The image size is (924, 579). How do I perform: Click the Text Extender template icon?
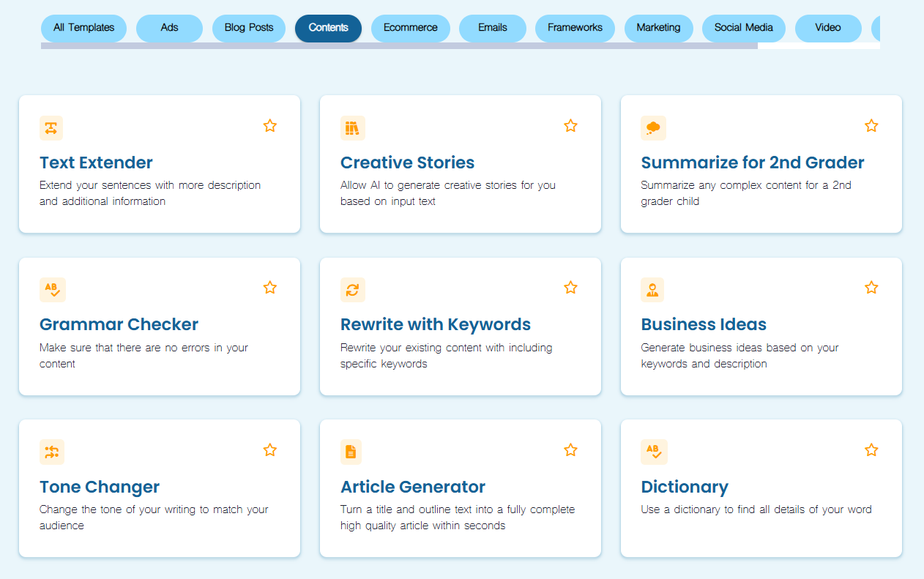click(51, 128)
